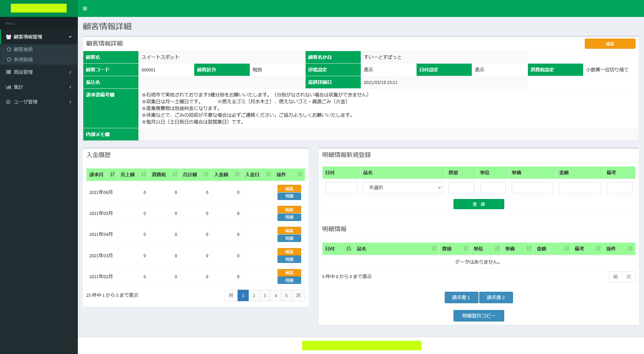Select the bar chart icon for 集計

(x=8, y=87)
